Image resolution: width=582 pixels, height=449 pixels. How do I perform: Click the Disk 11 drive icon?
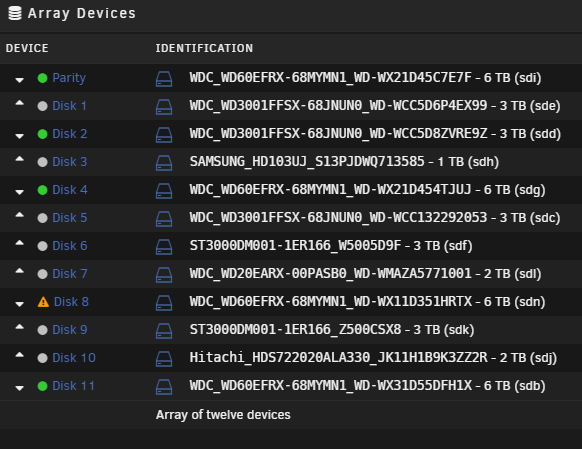pyautogui.click(x=164, y=387)
